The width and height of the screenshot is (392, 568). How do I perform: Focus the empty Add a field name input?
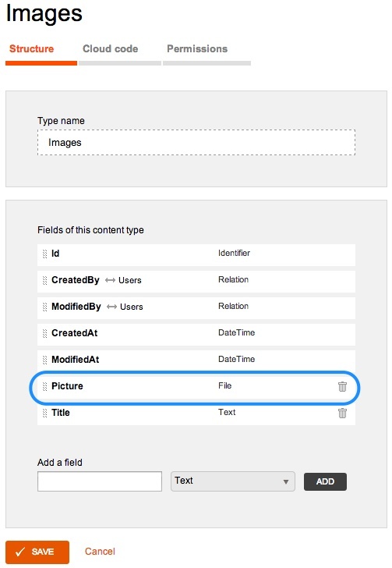click(x=100, y=481)
